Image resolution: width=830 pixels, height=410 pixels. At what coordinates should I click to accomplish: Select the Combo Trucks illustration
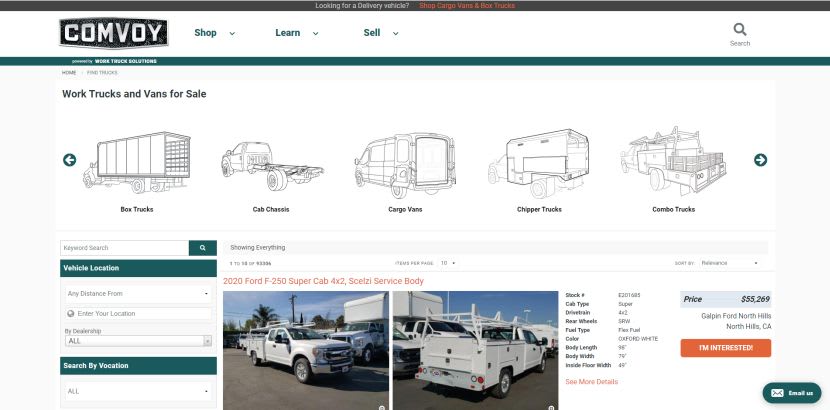pos(673,161)
